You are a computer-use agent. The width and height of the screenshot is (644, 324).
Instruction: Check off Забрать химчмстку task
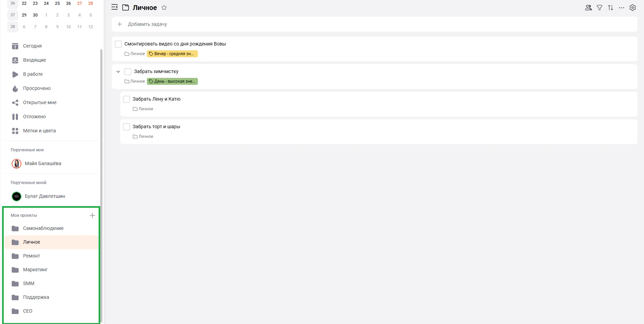(x=128, y=71)
